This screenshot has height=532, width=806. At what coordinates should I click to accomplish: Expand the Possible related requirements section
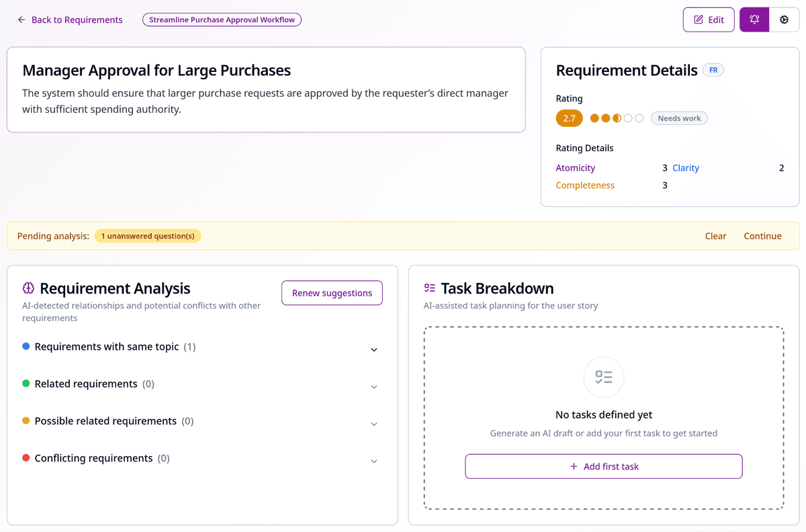pyautogui.click(x=374, y=424)
